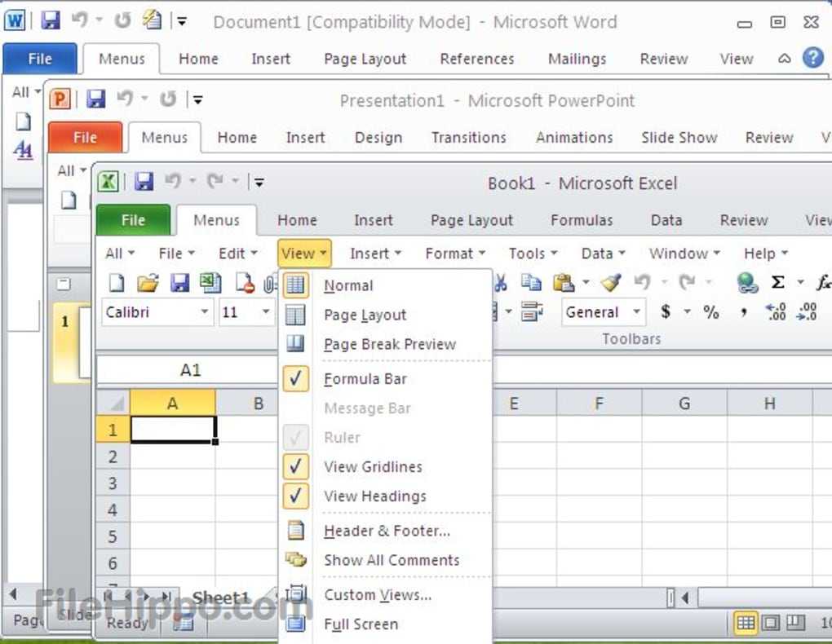Click the AutoSum sigma icon
The height and width of the screenshot is (644, 832).
(x=777, y=283)
